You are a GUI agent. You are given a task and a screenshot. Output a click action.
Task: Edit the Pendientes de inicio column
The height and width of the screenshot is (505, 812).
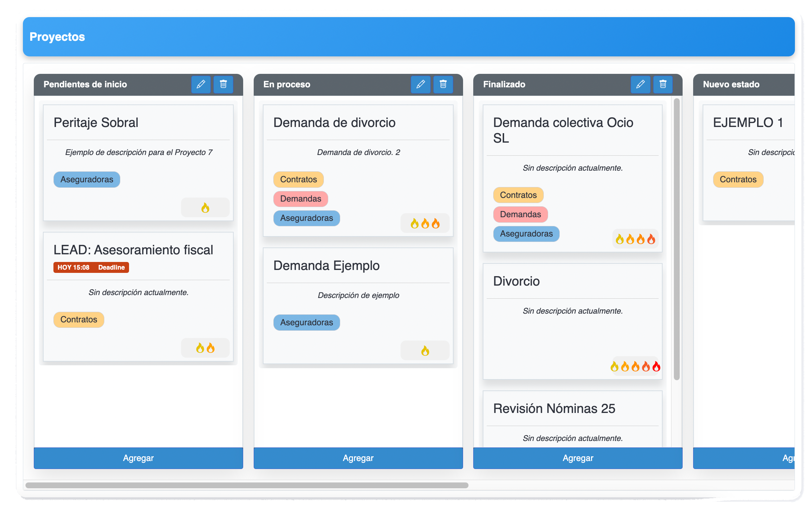coord(201,84)
